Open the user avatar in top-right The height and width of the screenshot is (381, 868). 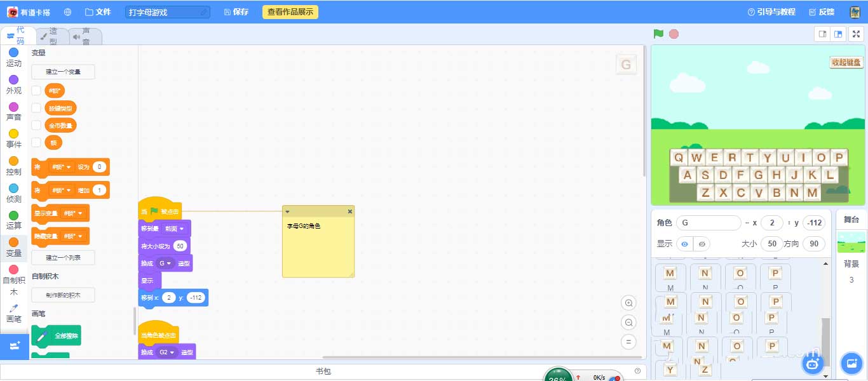[x=855, y=12]
